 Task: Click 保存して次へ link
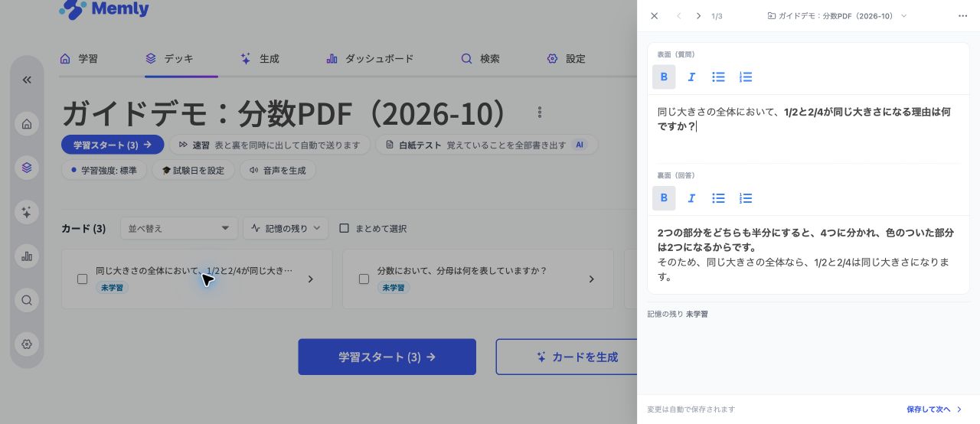934,409
